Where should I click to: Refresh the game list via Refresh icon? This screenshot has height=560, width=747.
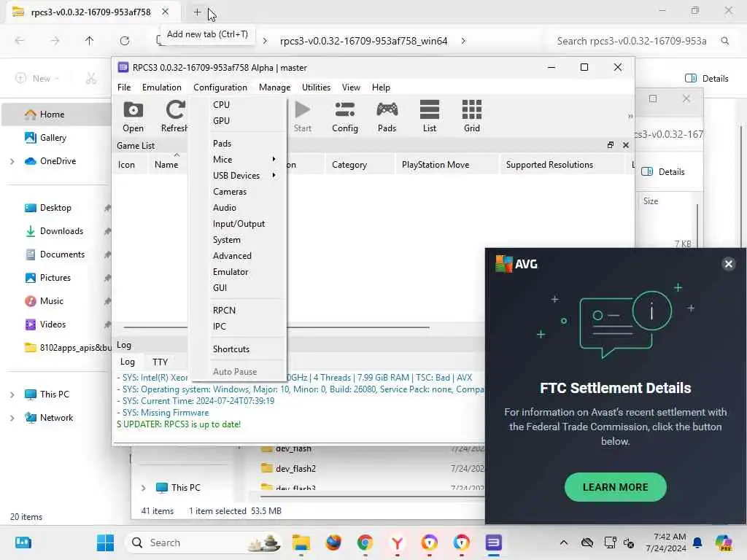tap(174, 116)
